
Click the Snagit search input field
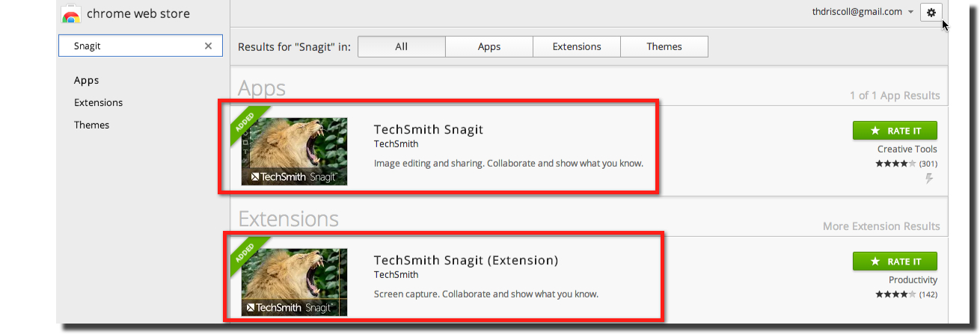(140, 46)
